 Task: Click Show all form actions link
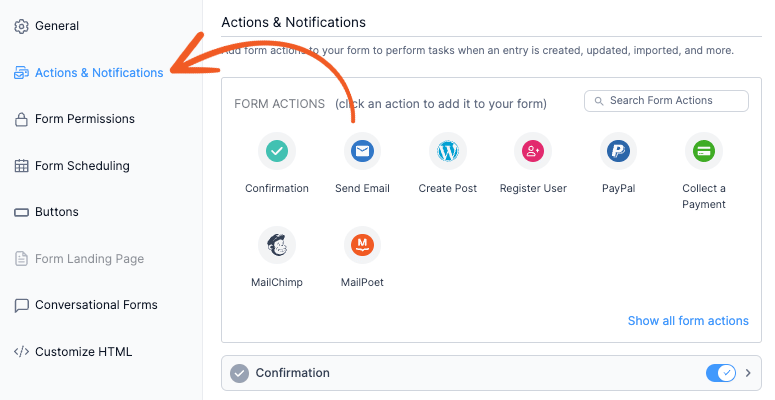click(x=688, y=321)
